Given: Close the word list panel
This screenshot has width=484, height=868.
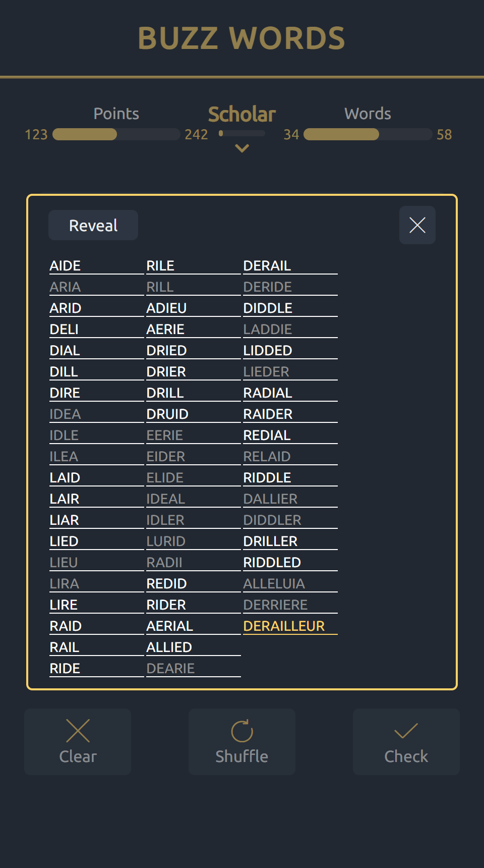Looking at the screenshot, I should click(x=417, y=225).
